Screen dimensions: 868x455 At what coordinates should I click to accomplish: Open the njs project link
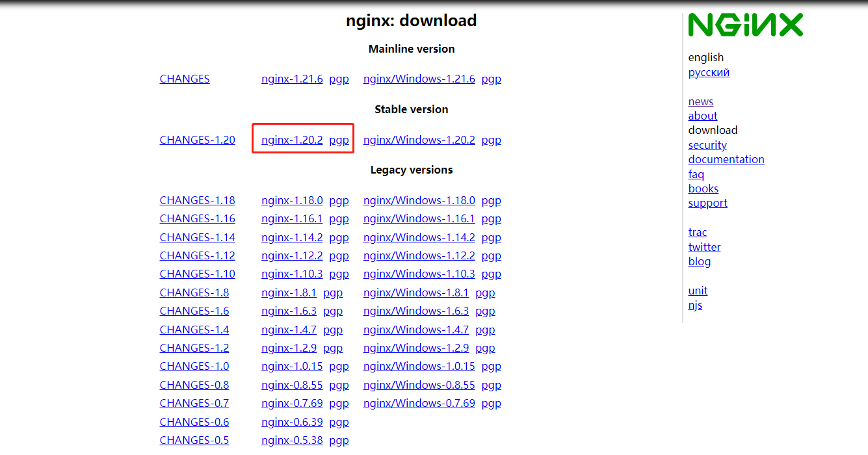point(695,305)
